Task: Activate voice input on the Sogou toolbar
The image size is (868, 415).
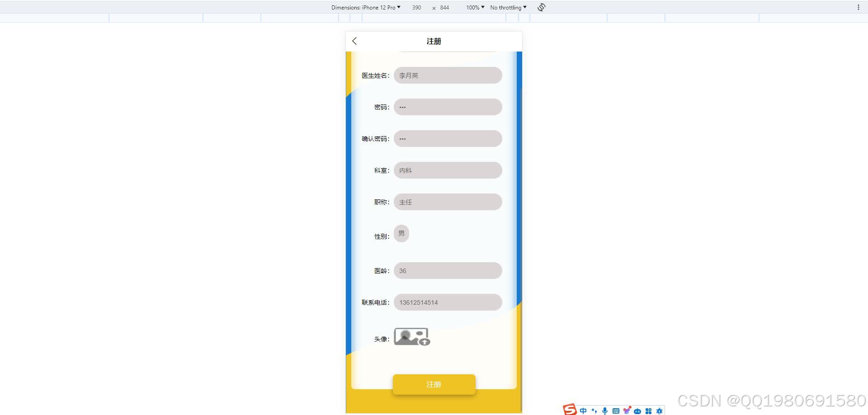Action: (x=605, y=410)
